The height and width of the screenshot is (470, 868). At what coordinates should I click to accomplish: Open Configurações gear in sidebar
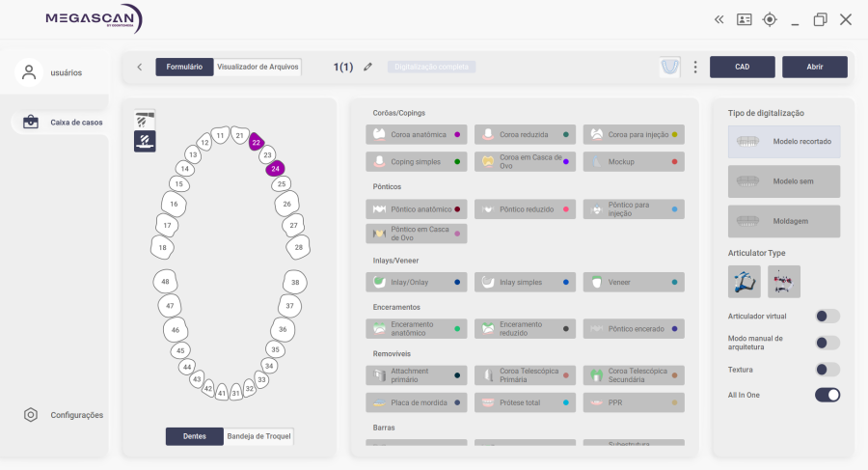(31, 415)
